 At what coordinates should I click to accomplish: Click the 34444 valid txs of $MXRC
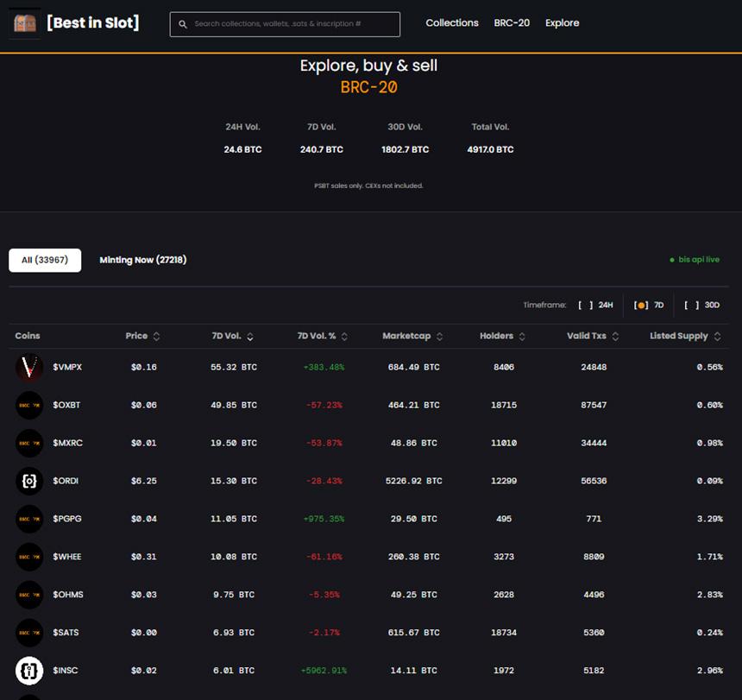click(594, 443)
